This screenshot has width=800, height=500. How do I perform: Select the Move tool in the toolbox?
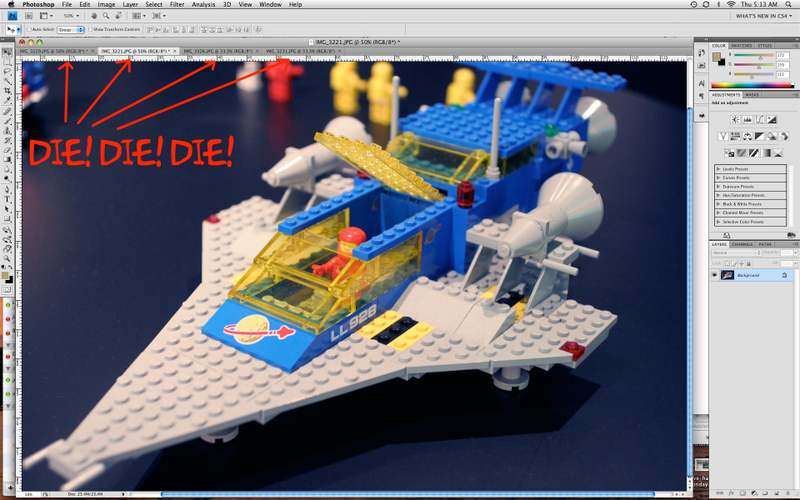(7, 53)
